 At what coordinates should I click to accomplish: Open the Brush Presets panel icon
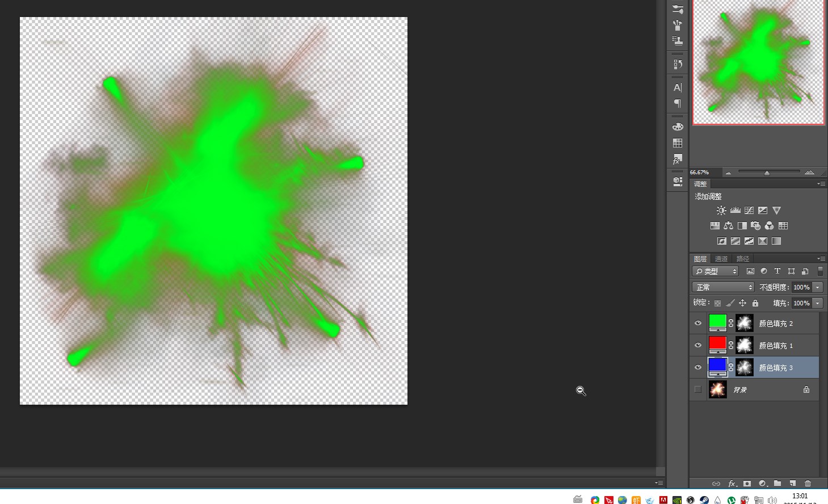678,9
